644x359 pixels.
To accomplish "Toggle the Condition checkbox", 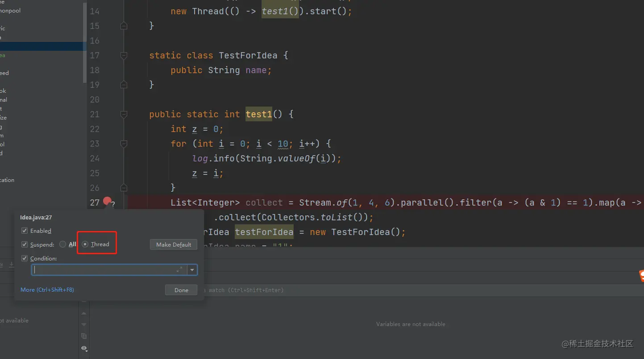I will pyautogui.click(x=25, y=258).
